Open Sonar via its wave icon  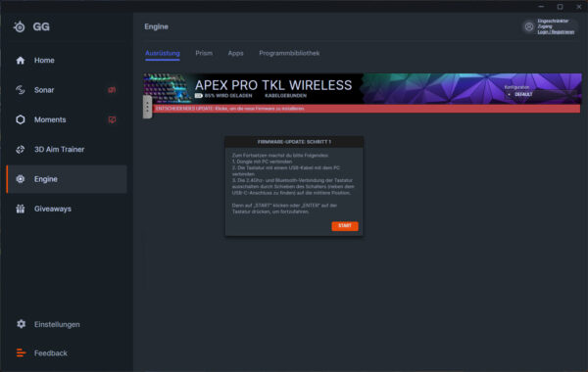pyautogui.click(x=21, y=90)
